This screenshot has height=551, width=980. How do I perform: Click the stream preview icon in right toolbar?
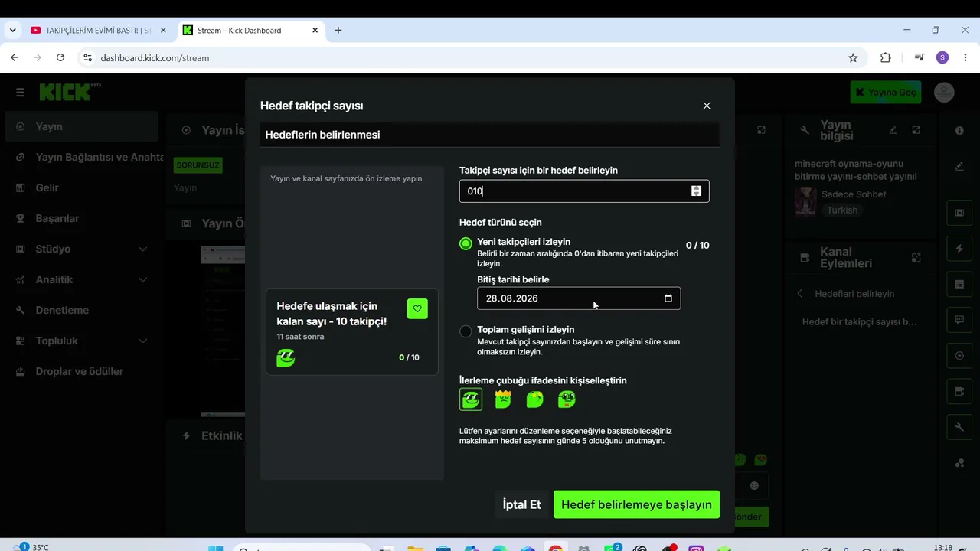[x=959, y=212]
